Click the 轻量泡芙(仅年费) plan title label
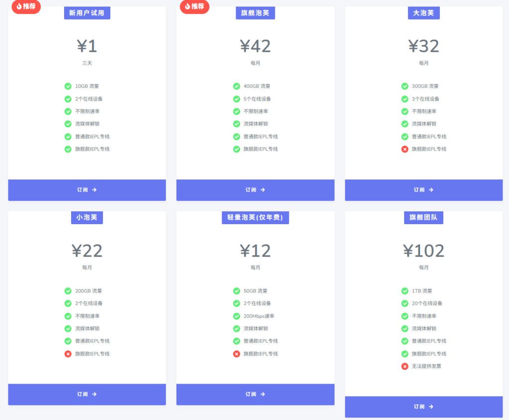Screen dimensions: 509x420 tap(255, 218)
